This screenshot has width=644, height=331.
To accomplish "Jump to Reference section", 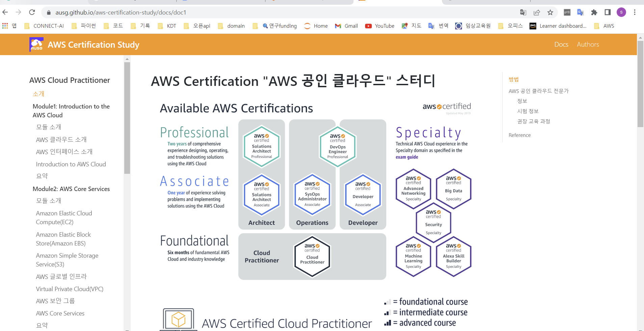I will [519, 135].
